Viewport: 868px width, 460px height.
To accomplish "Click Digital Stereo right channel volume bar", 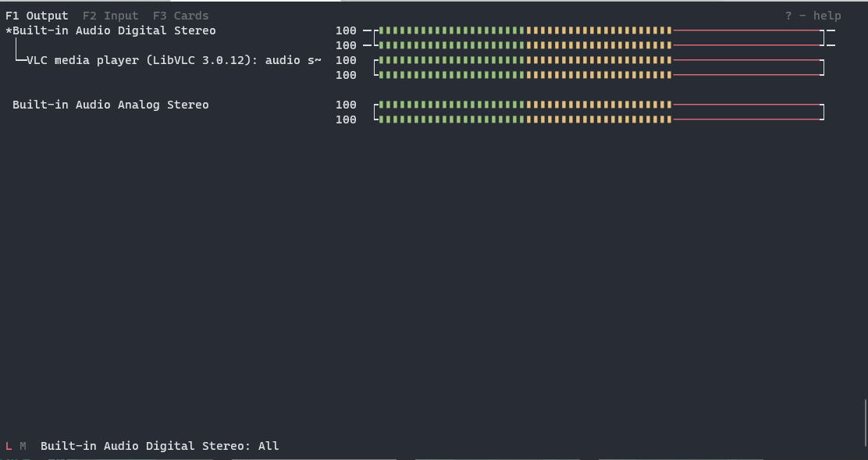I will pyautogui.click(x=599, y=45).
